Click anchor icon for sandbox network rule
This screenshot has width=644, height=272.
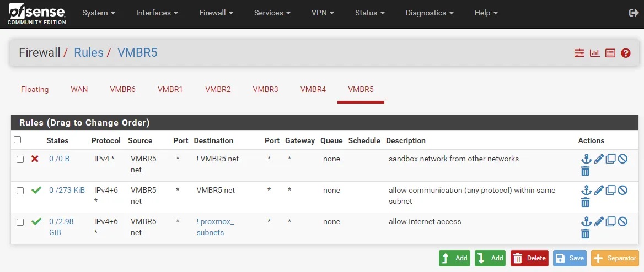click(586, 159)
